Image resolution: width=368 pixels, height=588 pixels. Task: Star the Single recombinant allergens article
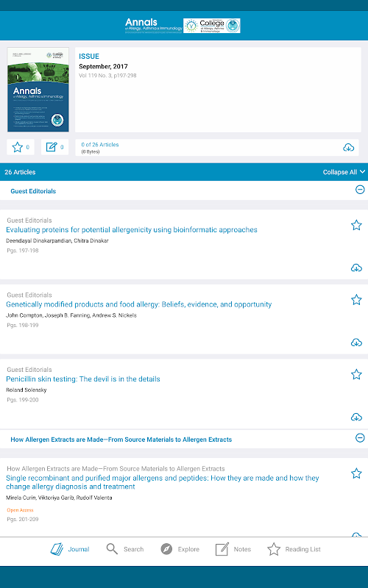pos(356,473)
